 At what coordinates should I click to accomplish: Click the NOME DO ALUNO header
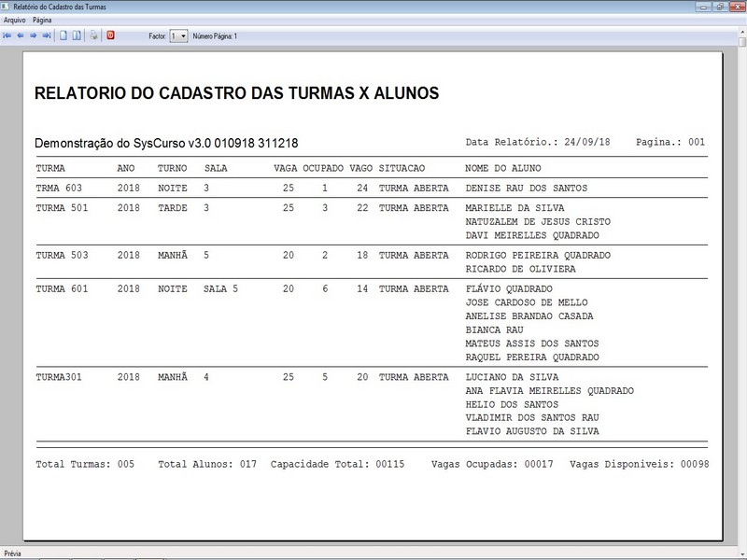tap(503, 168)
